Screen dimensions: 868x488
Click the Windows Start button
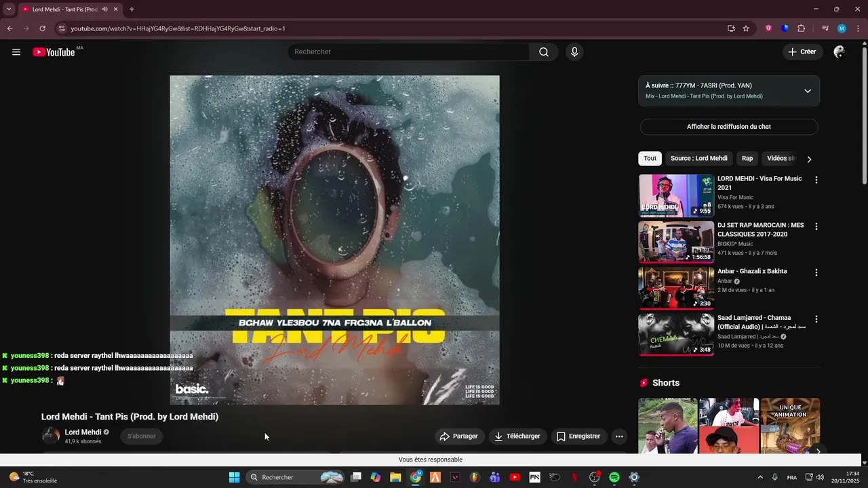point(234,477)
